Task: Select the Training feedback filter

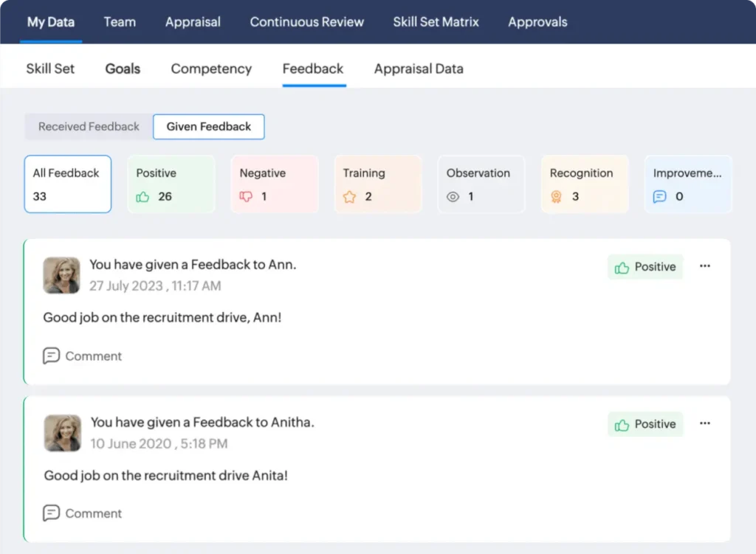Action: tap(378, 184)
